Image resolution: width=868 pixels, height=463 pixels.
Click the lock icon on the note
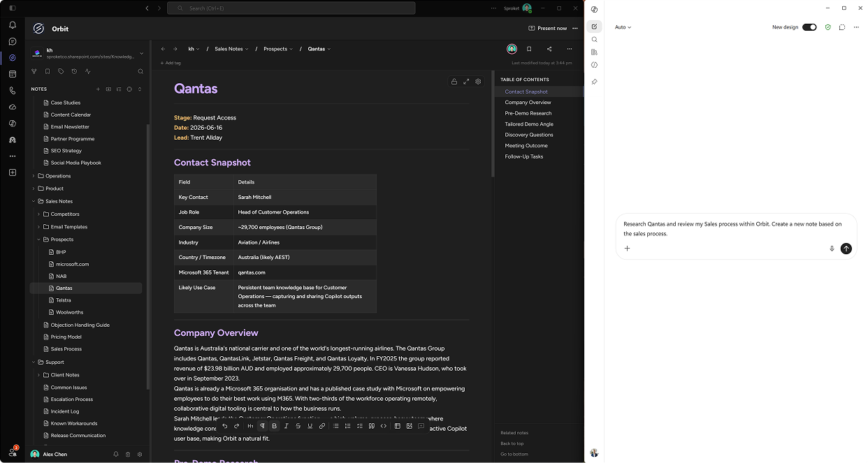(x=454, y=82)
